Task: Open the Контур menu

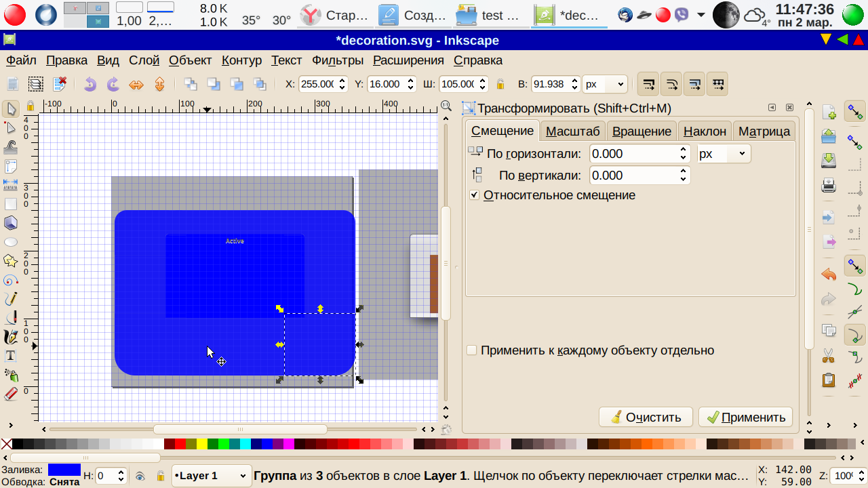Action: pos(241,60)
